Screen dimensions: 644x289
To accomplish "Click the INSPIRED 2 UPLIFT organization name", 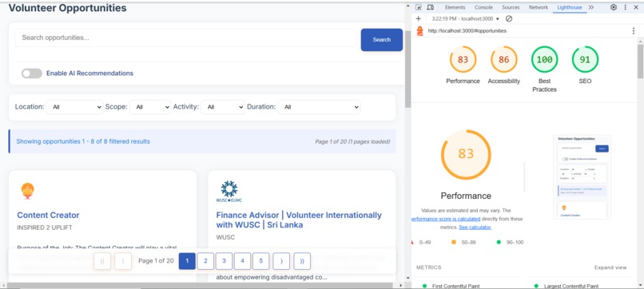I will [x=45, y=228].
